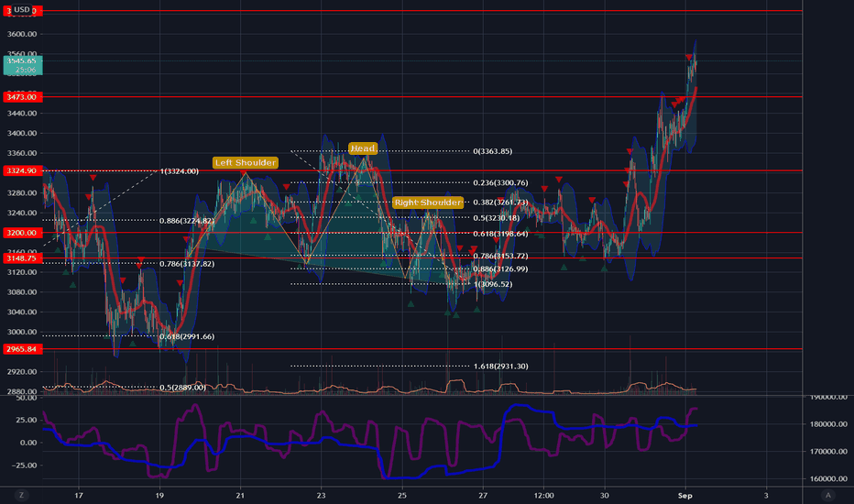Image resolution: width=854 pixels, height=504 pixels.
Task: Select the 1(3096.52) Fibonacci level text
Action: [493, 284]
